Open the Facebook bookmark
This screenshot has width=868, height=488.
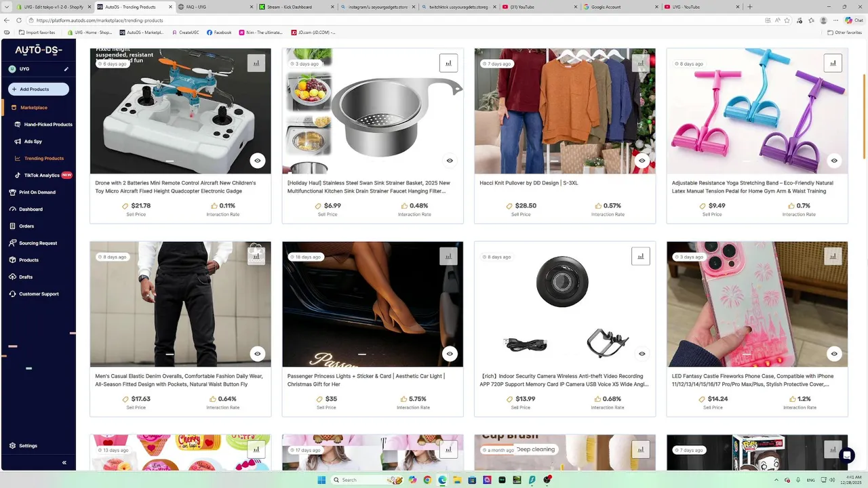coord(219,33)
